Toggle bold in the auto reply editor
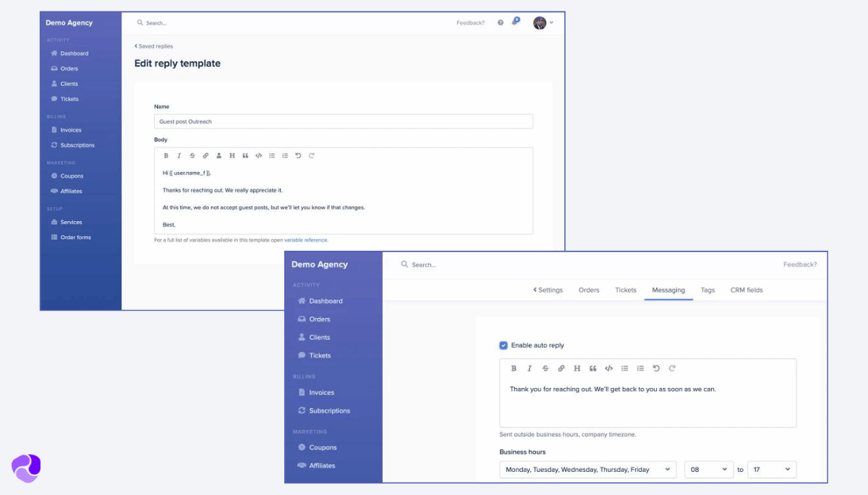Viewport: 868px width, 495px height. [x=514, y=369]
